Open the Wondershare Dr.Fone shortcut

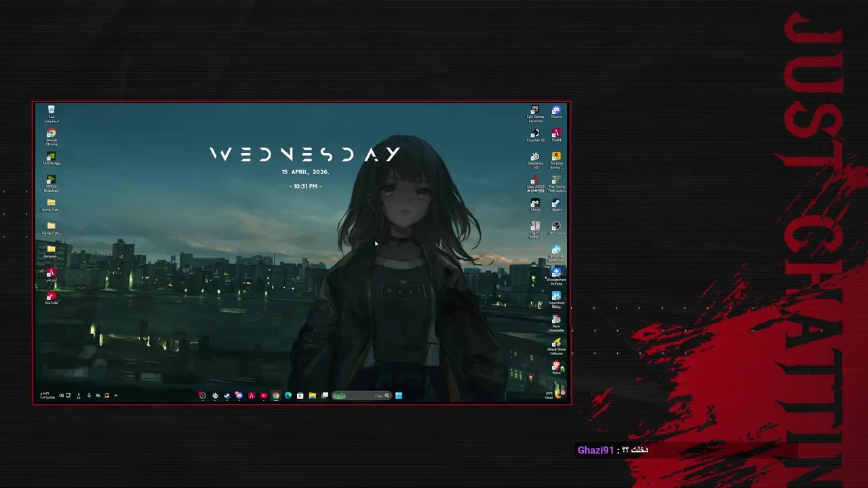(556, 277)
